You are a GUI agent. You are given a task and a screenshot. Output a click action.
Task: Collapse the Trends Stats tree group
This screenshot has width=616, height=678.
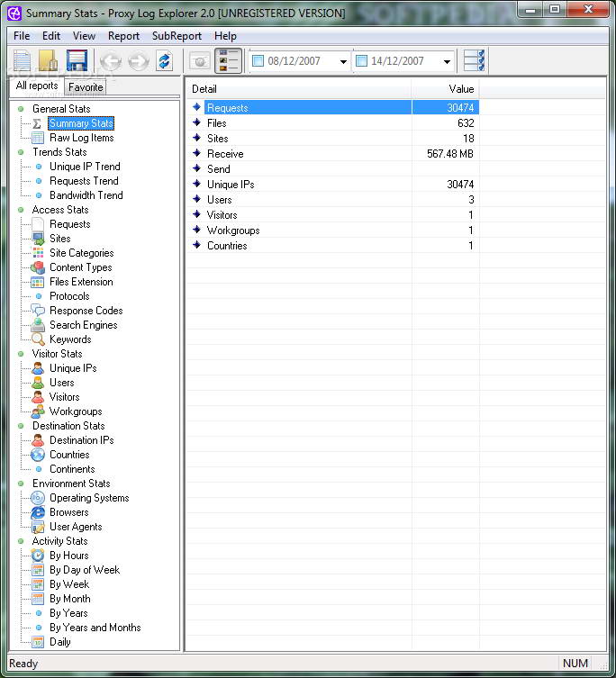21,152
